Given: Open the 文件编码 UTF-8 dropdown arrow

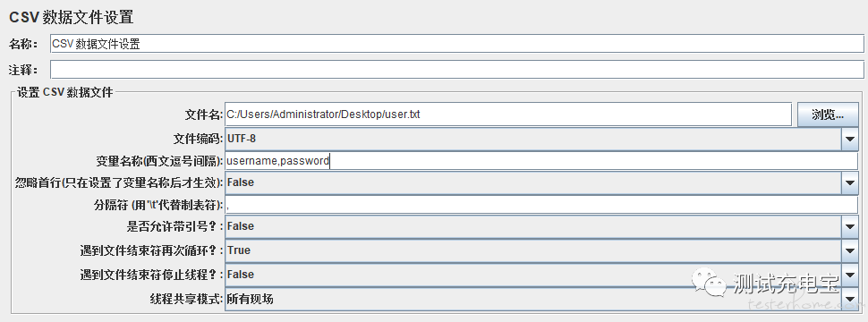Looking at the screenshot, I should [850, 139].
